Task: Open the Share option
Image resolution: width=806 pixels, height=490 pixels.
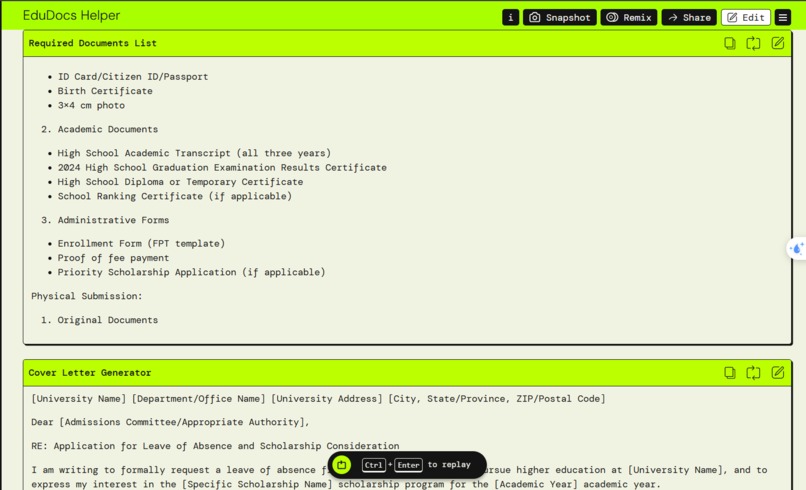Action: point(689,17)
